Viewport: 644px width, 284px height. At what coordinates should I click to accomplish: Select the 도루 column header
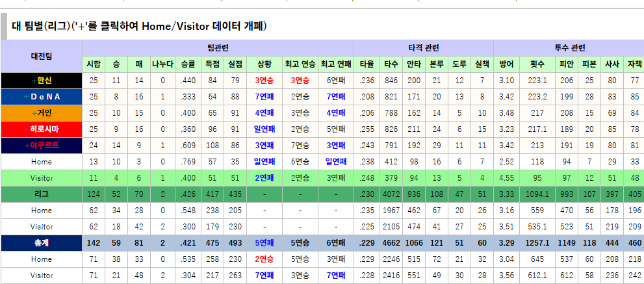[x=459, y=64]
